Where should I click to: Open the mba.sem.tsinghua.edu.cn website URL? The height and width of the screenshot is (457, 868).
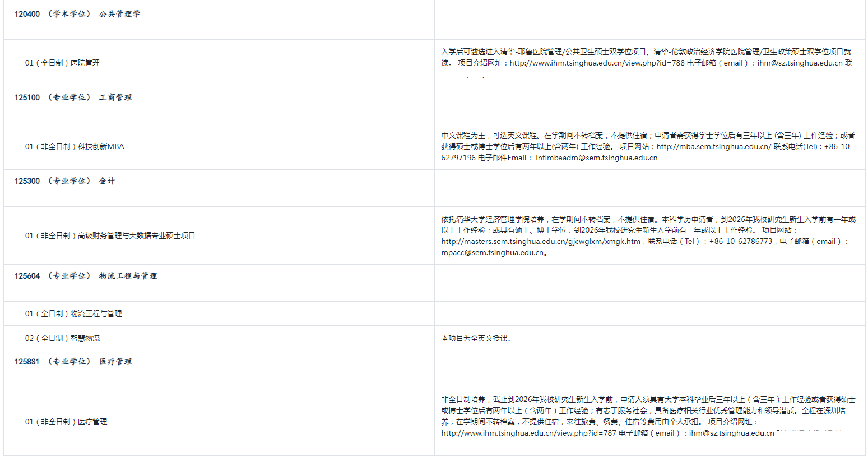pyautogui.click(x=713, y=146)
